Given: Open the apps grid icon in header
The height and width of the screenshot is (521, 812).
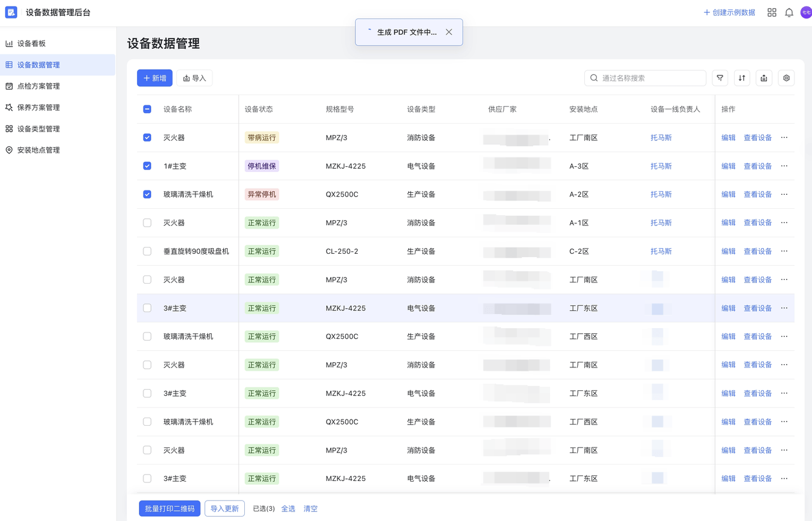Looking at the screenshot, I should pyautogui.click(x=771, y=12).
